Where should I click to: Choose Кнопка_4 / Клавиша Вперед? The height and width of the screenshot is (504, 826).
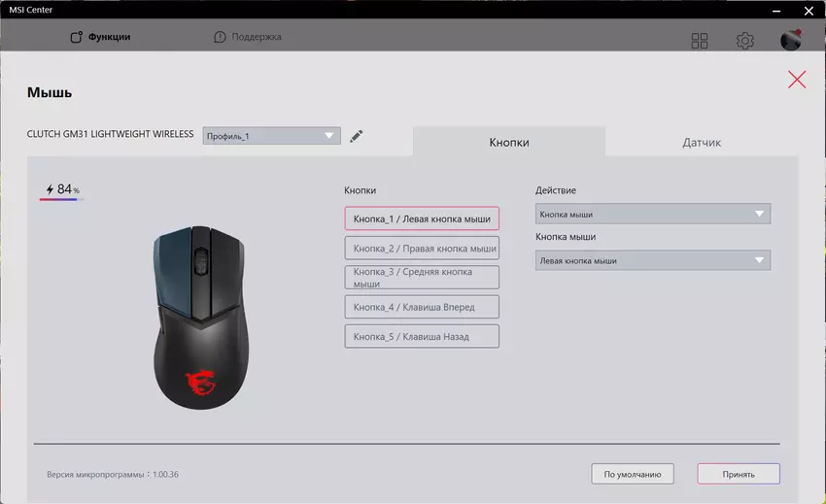422,307
